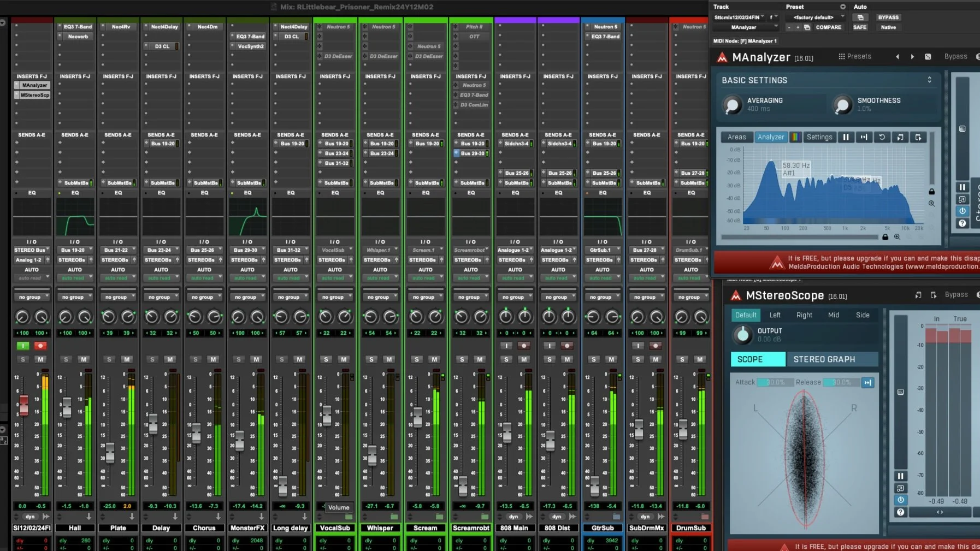Toggle the MAnalyzer meter power button
The image size is (980, 551).
[962, 211]
